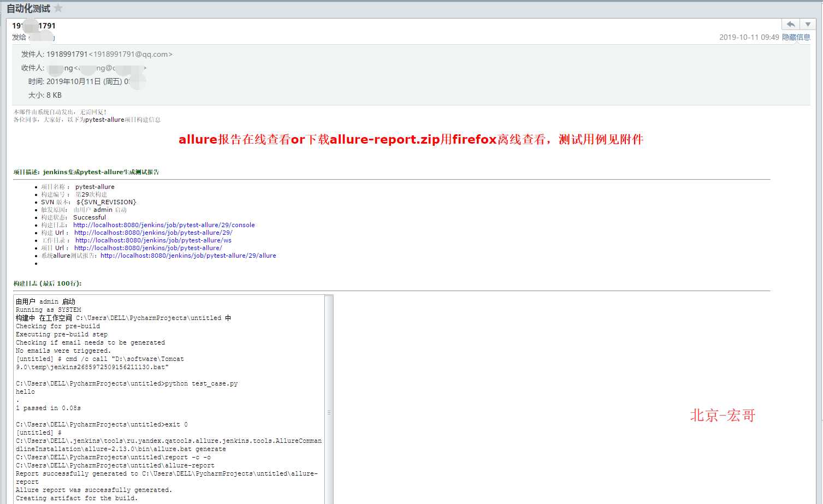This screenshot has height=504, width=823.
Task: Open the workspace pytest-allure/ws link
Action: click(x=153, y=240)
